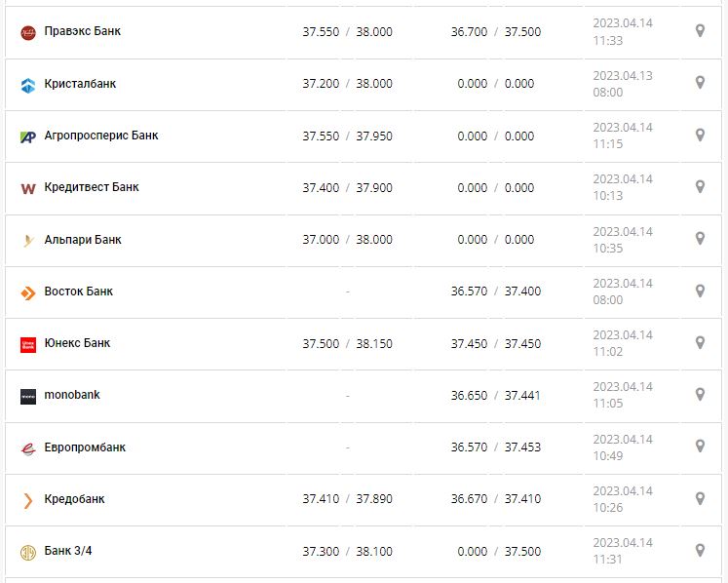Click the Правэкс Банк logo icon
Screen dimensions: 728x583
tap(27, 32)
